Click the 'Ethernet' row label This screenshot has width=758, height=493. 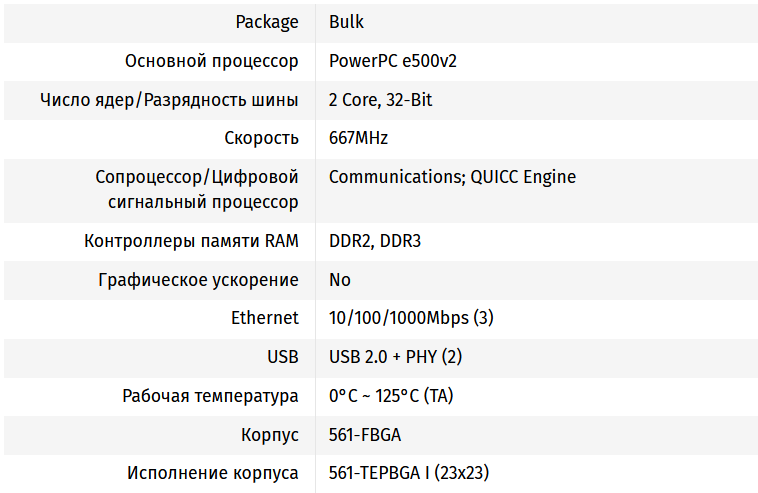point(265,318)
